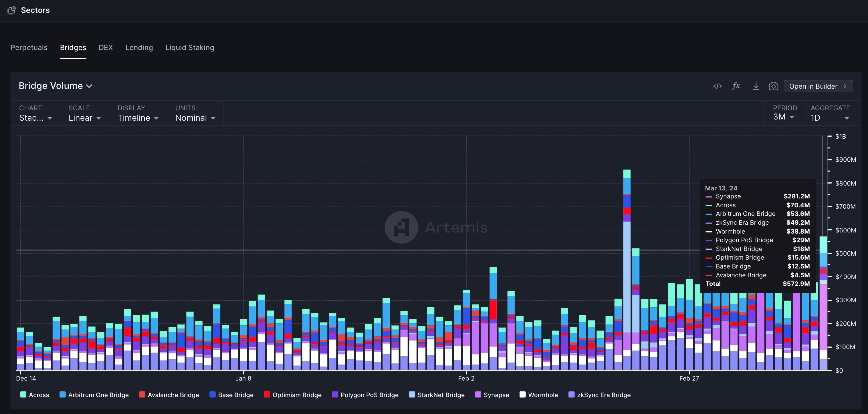Open the embed code icon
The height and width of the screenshot is (414, 868).
pos(718,86)
